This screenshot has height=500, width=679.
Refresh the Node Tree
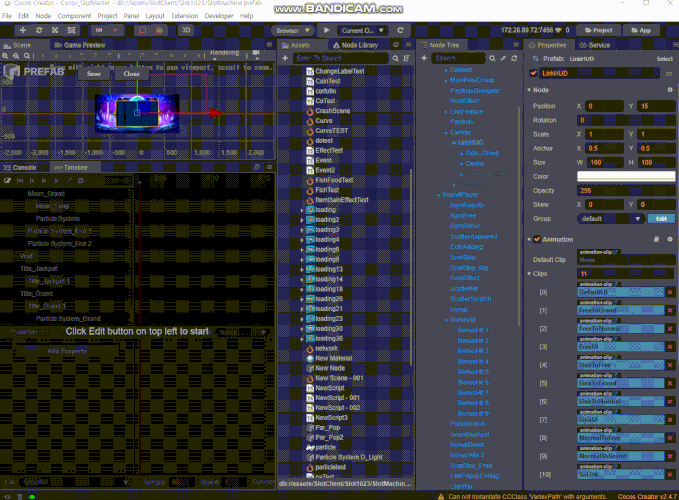pyautogui.click(x=514, y=58)
